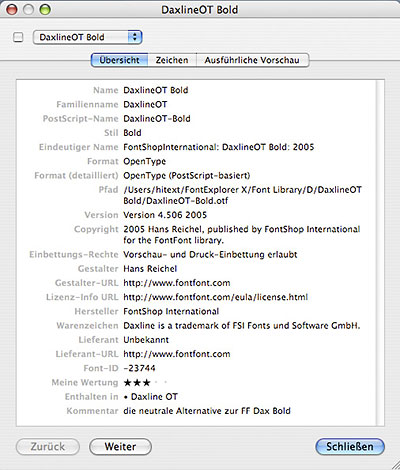Select the unique name FontShopInternational value
This screenshot has width=400, height=470.
click(219, 147)
